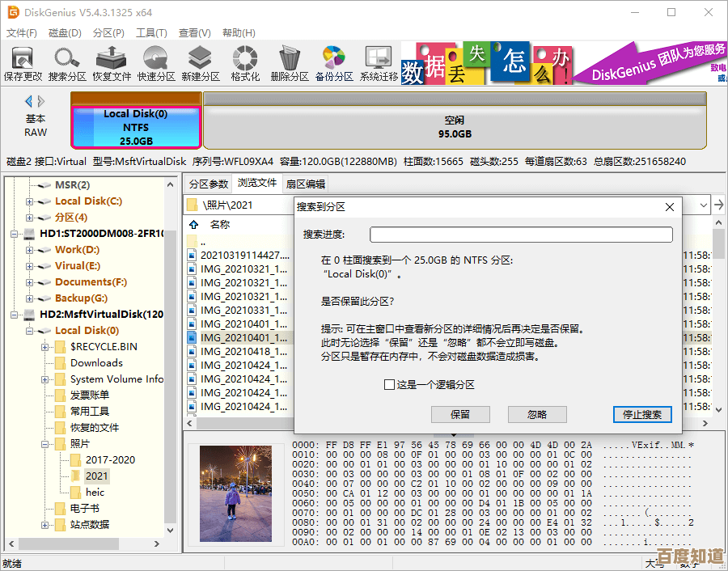Expand the Work(D:) tree node

tap(30, 250)
